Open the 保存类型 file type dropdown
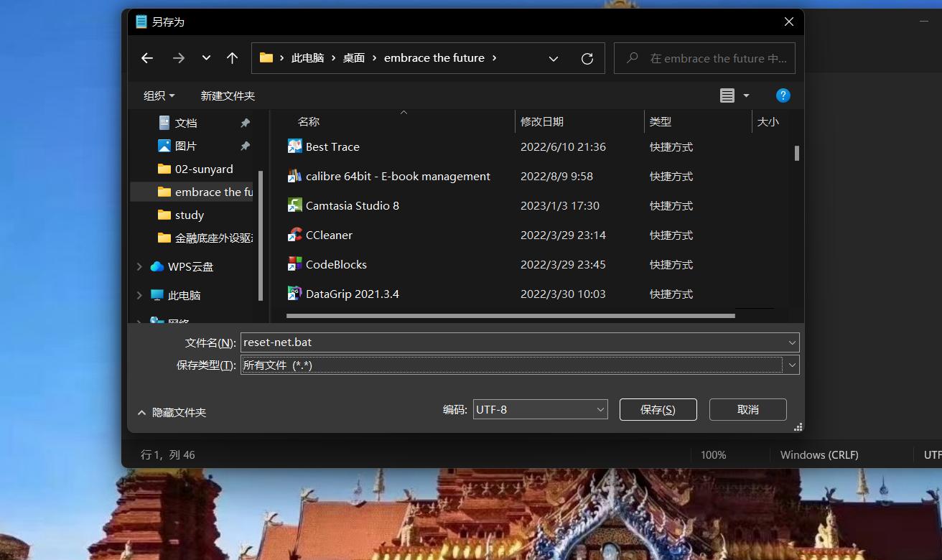This screenshot has height=560, width=942. pyautogui.click(x=791, y=365)
